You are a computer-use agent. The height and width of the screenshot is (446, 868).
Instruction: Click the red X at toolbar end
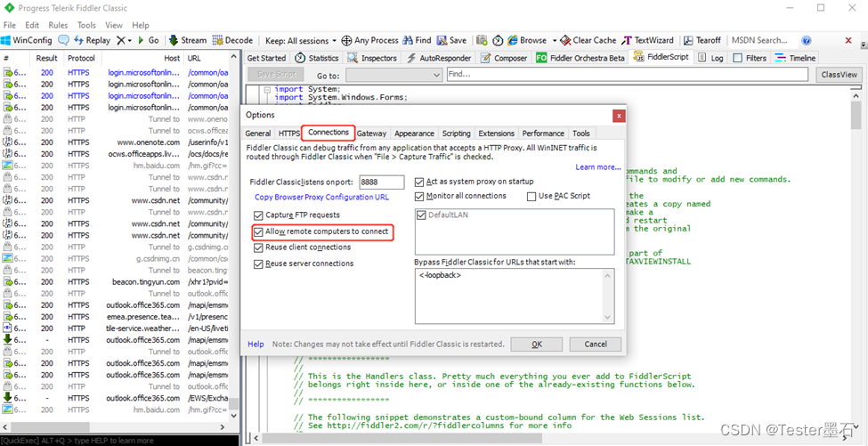(x=848, y=40)
